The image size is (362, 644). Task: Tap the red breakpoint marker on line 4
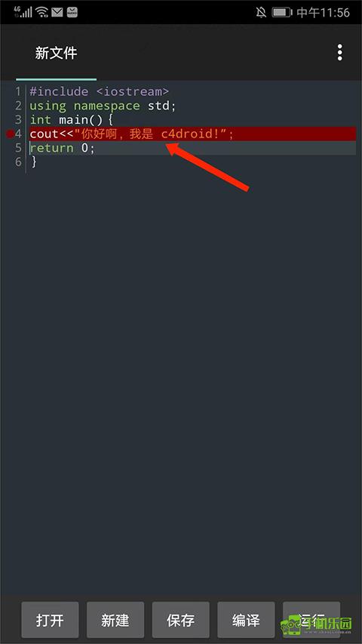click(x=10, y=134)
